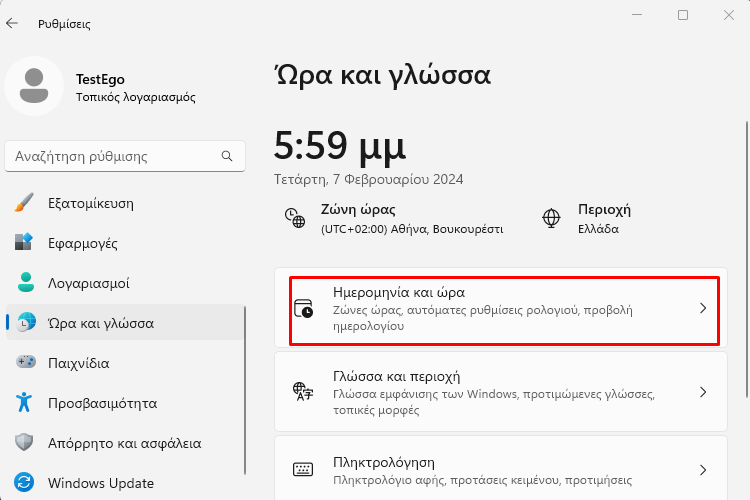Click the Προσβασιμότητα accessibility icon
This screenshot has width=750, height=500.
tap(24, 402)
